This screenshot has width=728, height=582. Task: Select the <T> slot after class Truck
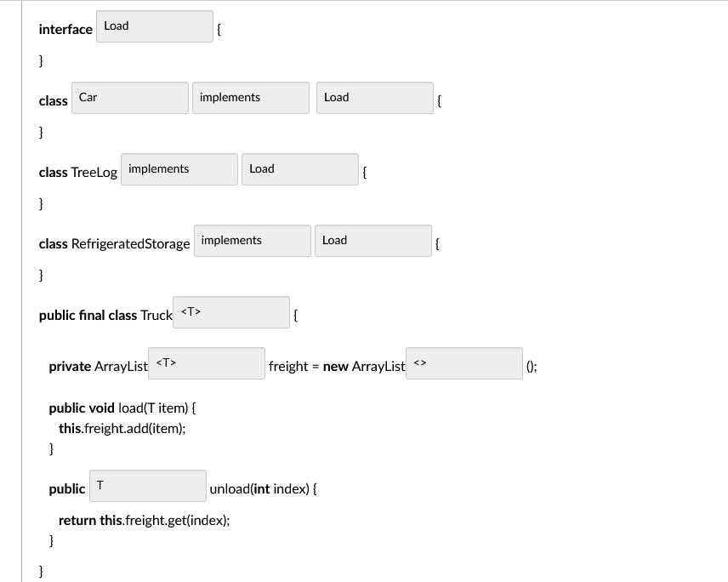pyautogui.click(x=230, y=311)
